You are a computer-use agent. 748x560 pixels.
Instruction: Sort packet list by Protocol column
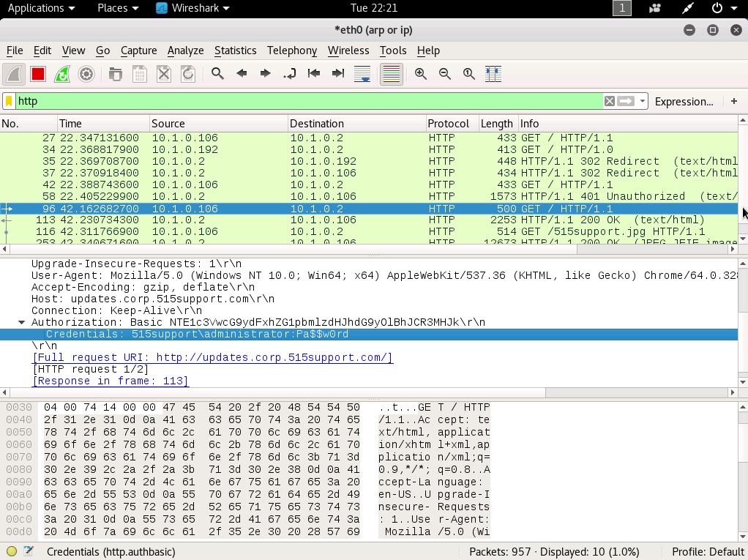tap(452, 124)
